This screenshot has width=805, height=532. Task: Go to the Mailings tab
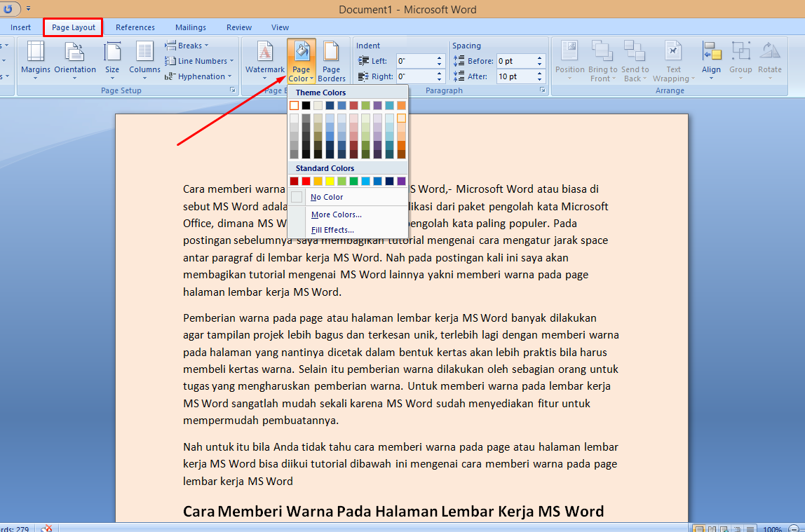(191, 27)
